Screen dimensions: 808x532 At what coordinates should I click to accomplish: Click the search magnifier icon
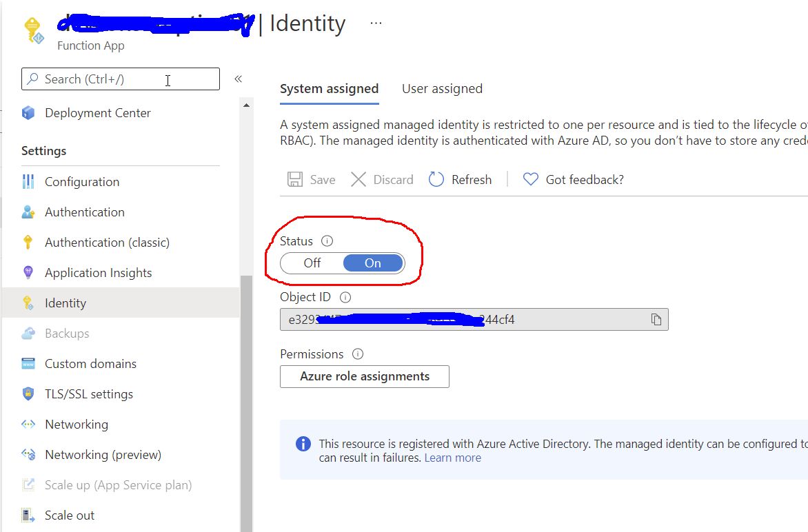33,79
